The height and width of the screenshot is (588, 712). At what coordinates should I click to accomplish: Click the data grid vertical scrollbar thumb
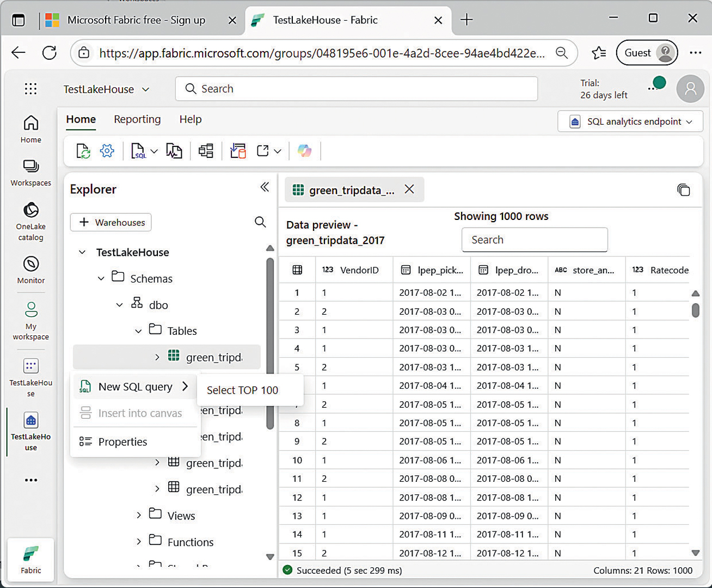(696, 310)
